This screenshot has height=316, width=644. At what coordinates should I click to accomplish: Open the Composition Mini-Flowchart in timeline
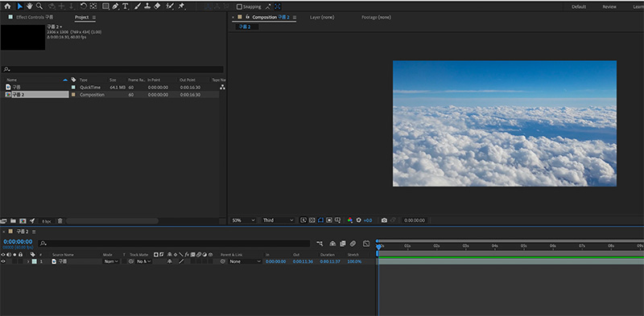[320, 244]
